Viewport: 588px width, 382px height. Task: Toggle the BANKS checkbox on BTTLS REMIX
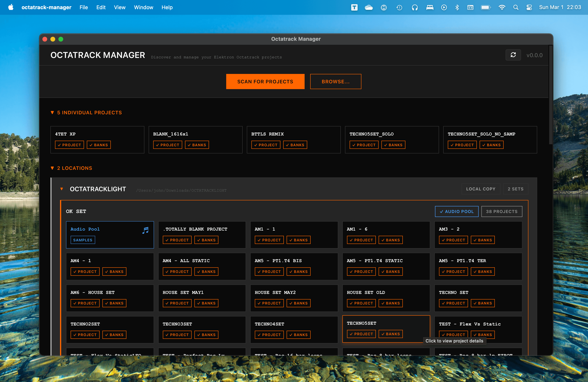(x=295, y=145)
